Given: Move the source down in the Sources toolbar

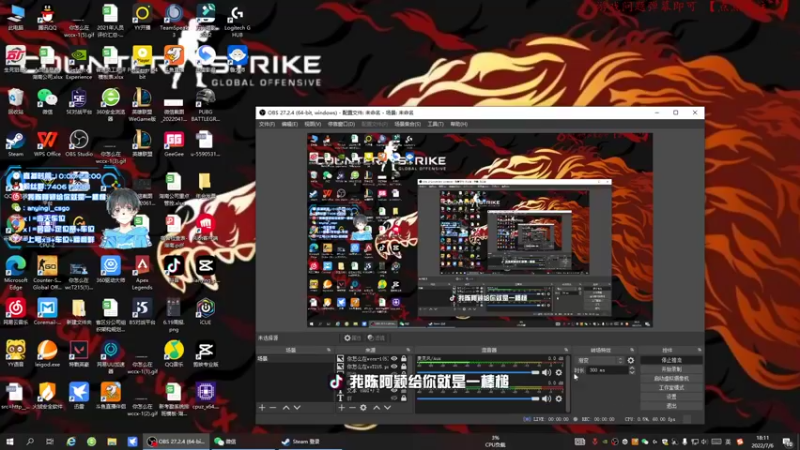Looking at the screenshot, I should click(388, 408).
